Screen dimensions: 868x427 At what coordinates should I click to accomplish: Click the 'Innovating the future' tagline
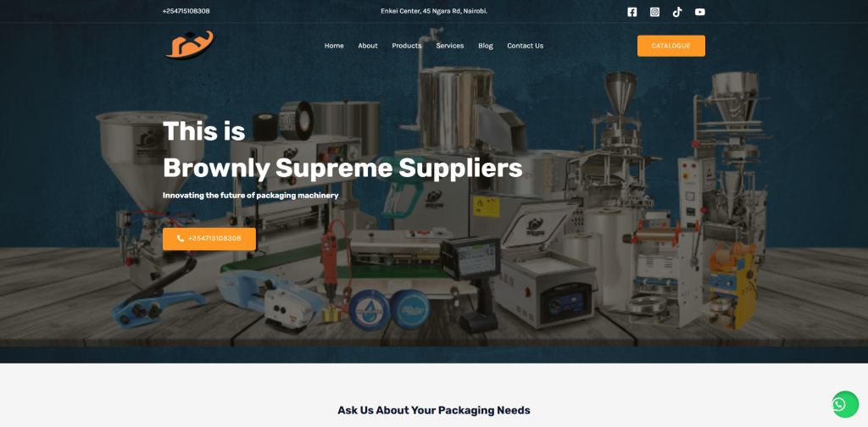(250, 195)
